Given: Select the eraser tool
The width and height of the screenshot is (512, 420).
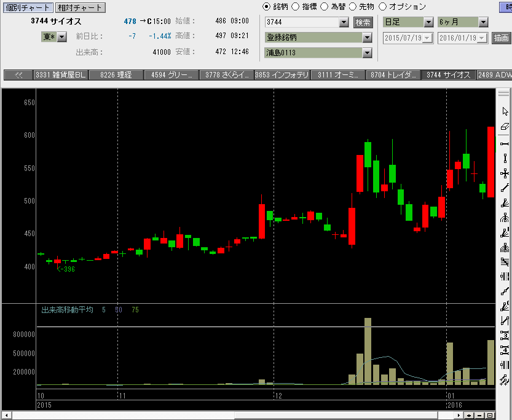Looking at the screenshot, I should click(x=505, y=127).
